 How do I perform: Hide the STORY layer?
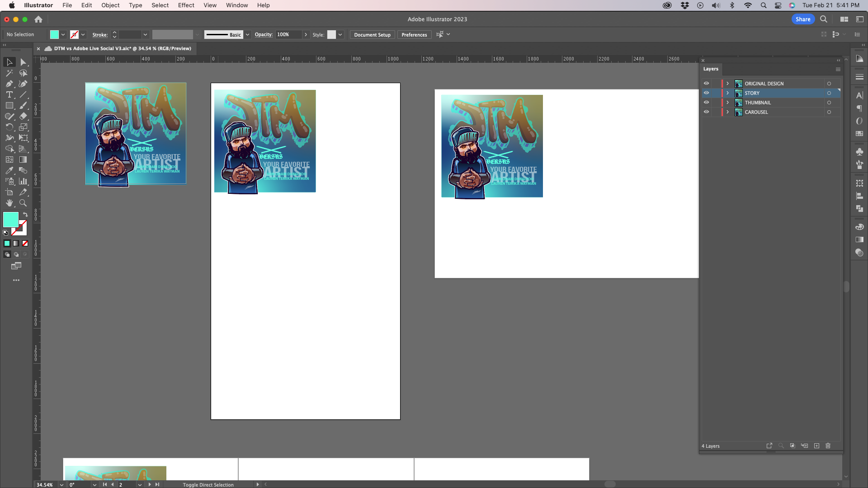706,93
